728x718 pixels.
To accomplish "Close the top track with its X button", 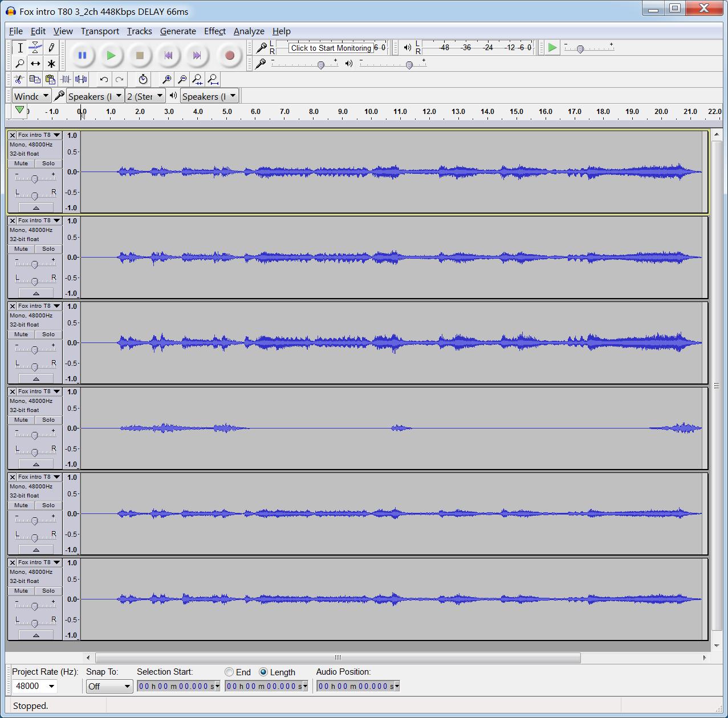I will (13, 136).
